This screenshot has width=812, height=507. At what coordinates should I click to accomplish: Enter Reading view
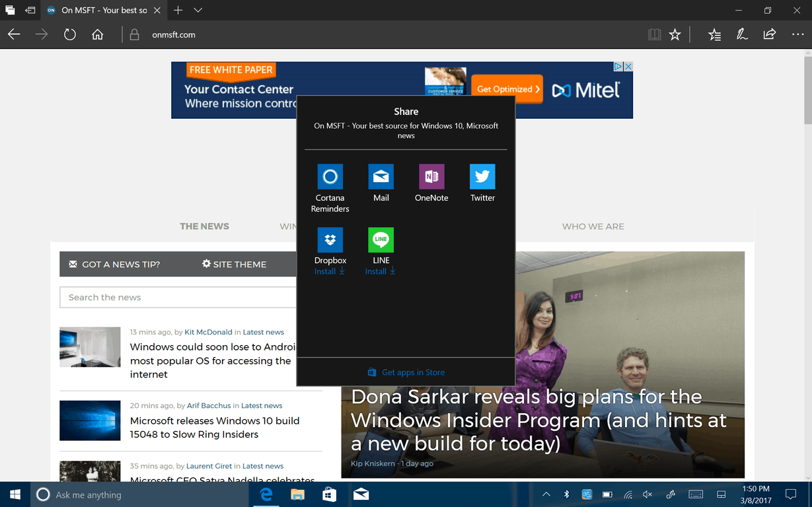pyautogui.click(x=654, y=34)
